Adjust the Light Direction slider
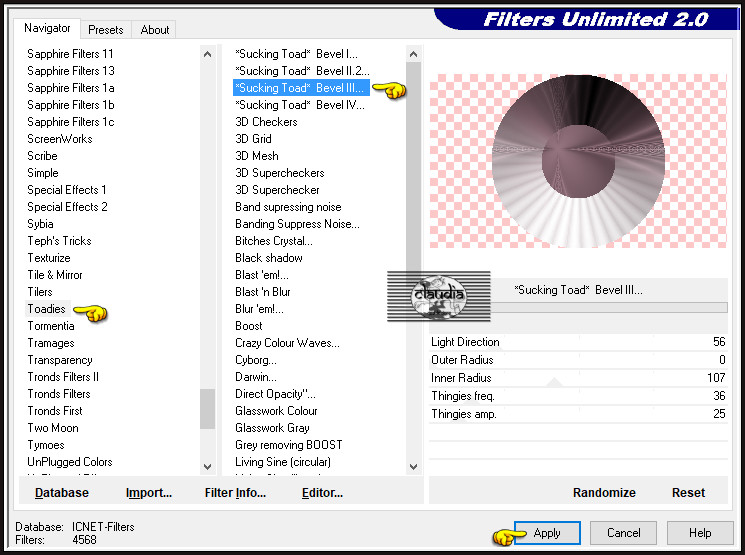Viewport: 745px width, 555px height. [578, 342]
